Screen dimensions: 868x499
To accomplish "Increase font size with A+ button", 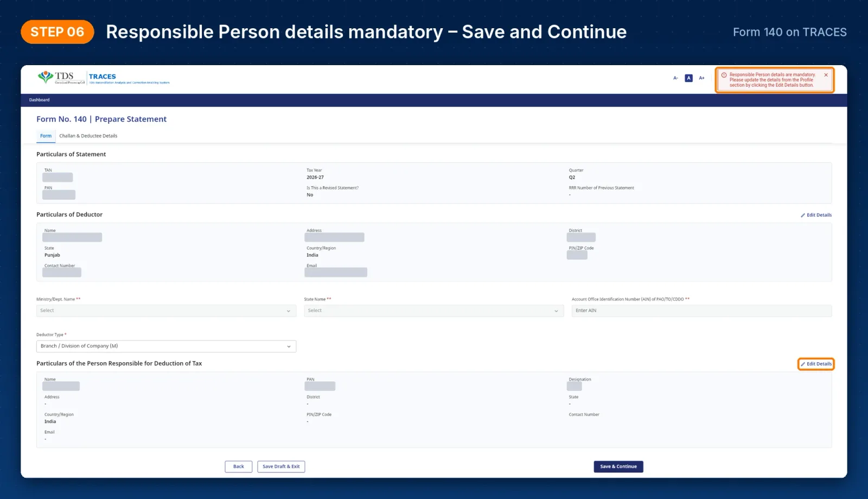I will coord(701,78).
